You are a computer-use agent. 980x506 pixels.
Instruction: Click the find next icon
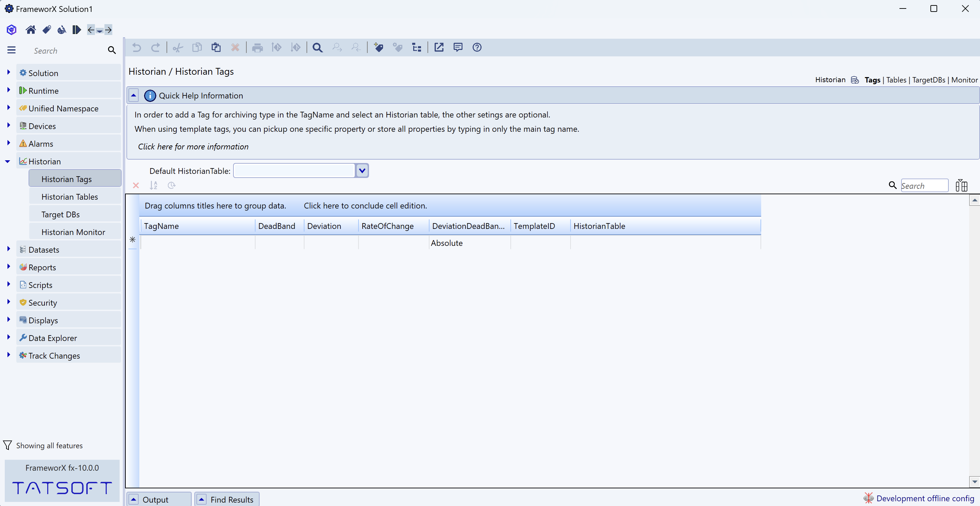337,48
